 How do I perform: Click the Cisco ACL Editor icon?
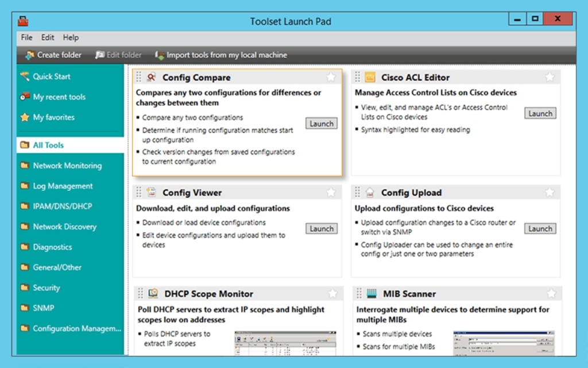coord(368,77)
